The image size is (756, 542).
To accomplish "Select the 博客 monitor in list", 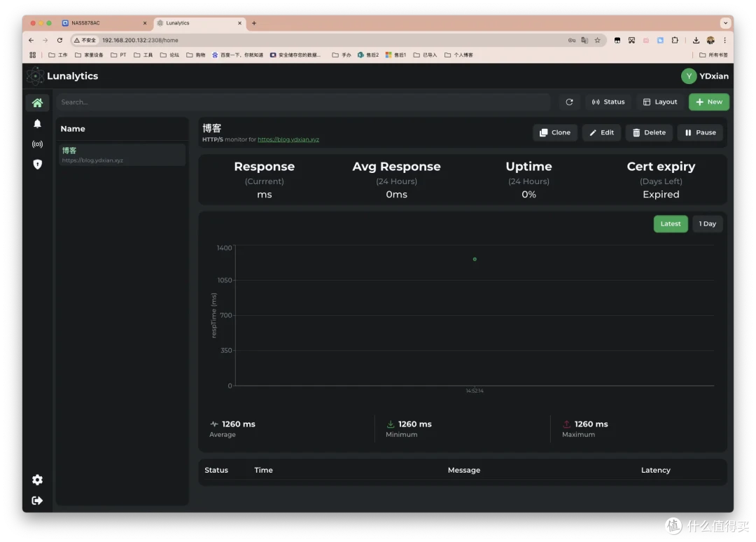I will pyautogui.click(x=122, y=155).
